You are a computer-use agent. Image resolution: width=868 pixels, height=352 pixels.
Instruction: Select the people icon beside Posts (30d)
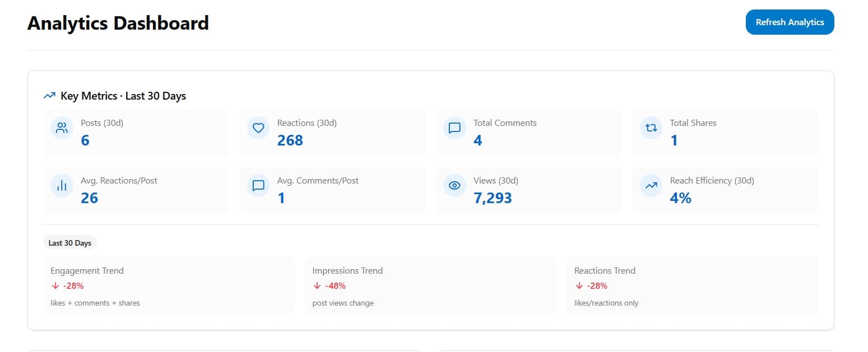(x=61, y=128)
